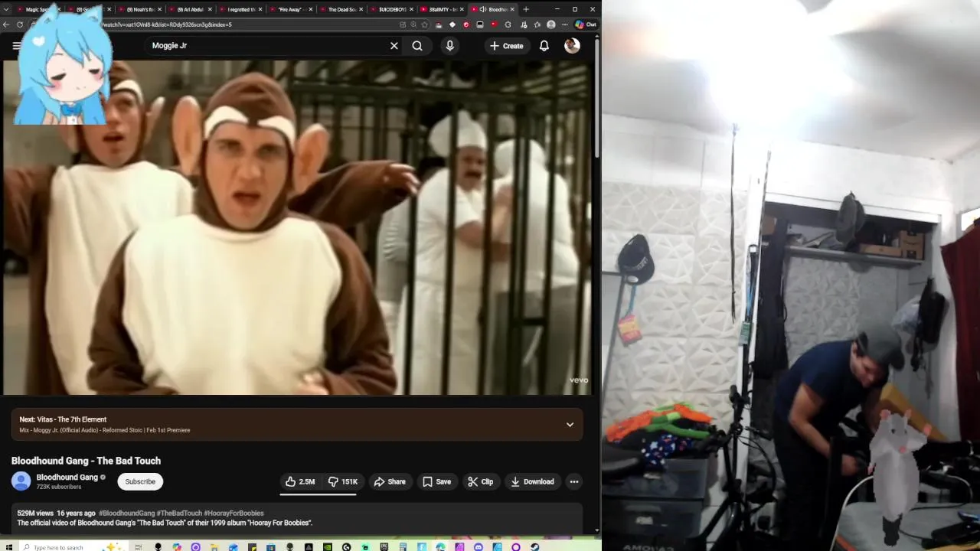The image size is (980, 551).
Task: Switch to the Fire Away browser tab
Action: [291, 9]
